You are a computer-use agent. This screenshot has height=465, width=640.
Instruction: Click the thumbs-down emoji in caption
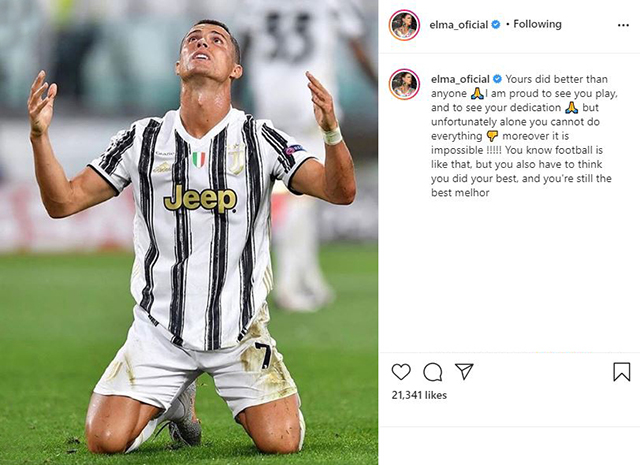tap(492, 136)
